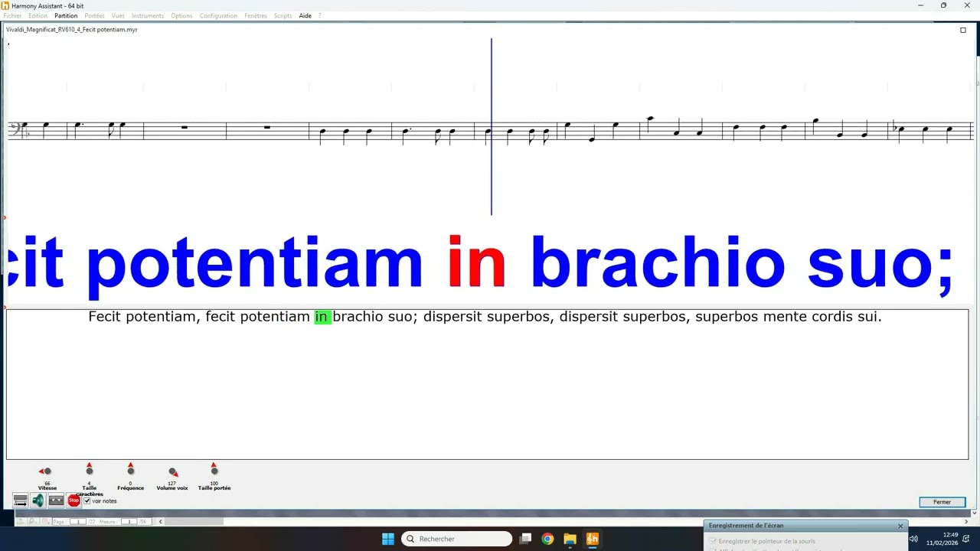This screenshot has width=980, height=551.
Task: Adjust the Taille caractères knob
Action: pyautogui.click(x=90, y=470)
